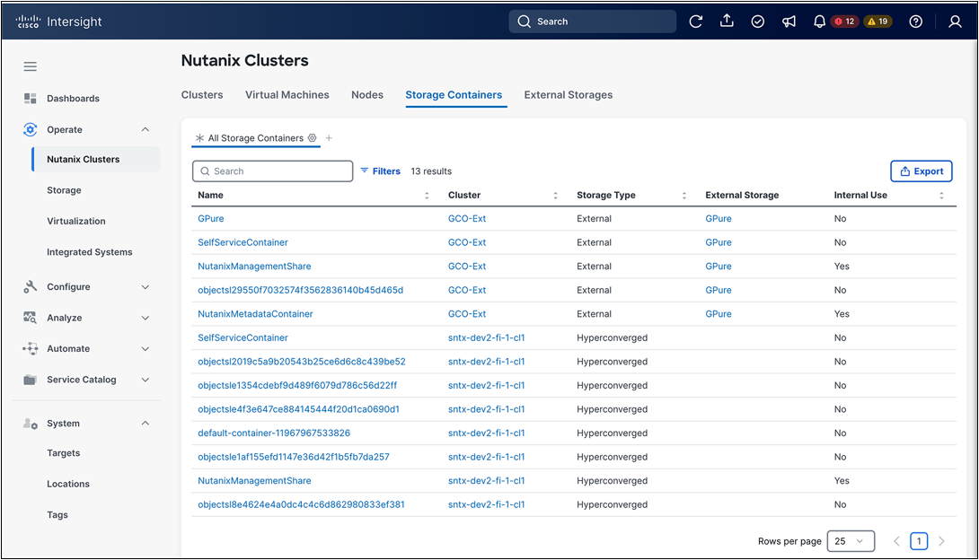Open the help question mark icon
This screenshot has width=979, height=560.
pyautogui.click(x=915, y=22)
